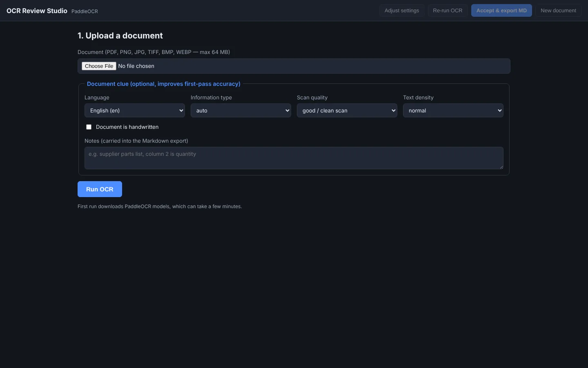The height and width of the screenshot is (368, 588).
Task: Click the first-run PaddleOCR models note
Action: coord(160,206)
